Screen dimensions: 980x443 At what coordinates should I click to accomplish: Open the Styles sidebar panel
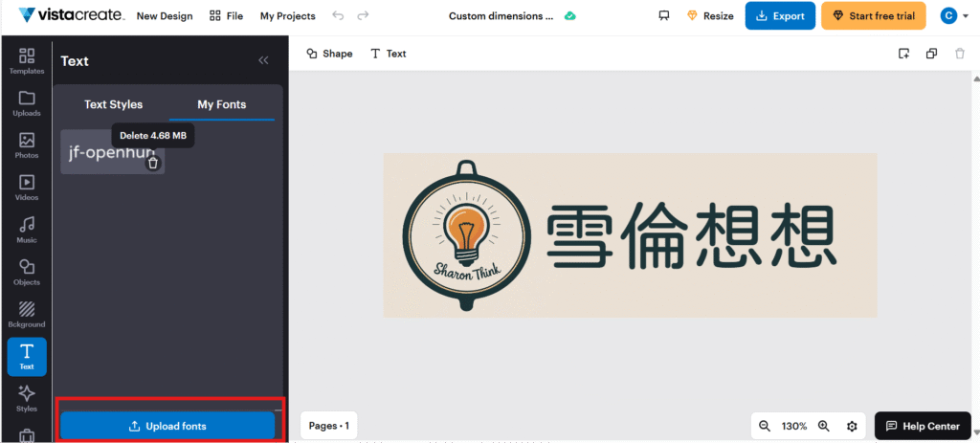(27, 398)
